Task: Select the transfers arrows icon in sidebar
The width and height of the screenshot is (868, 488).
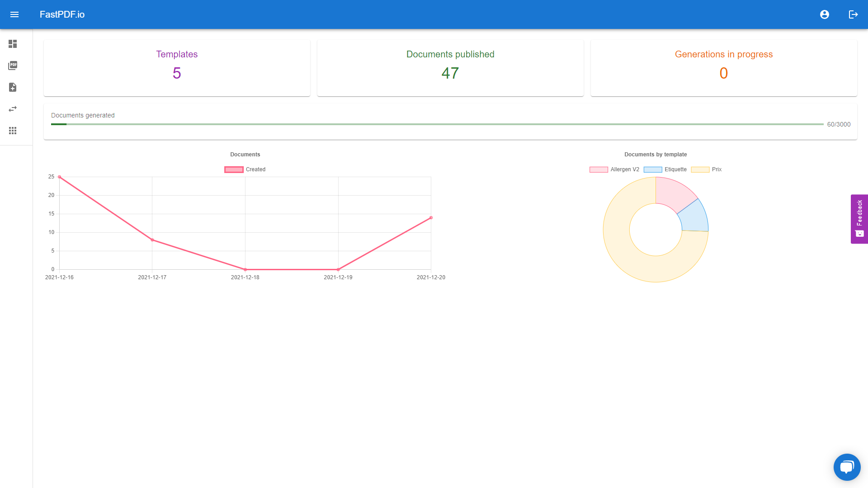Action: [x=13, y=109]
